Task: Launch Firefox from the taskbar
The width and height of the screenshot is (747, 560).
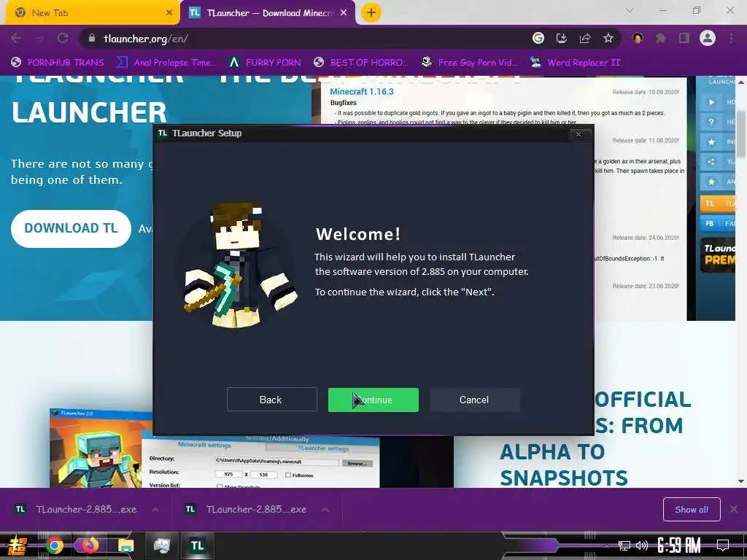Action: (x=90, y=545)
